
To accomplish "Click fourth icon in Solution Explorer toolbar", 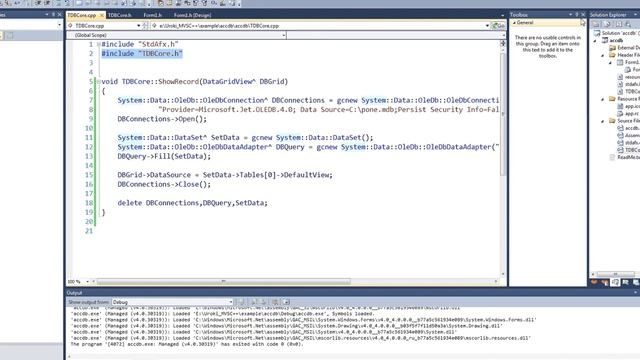I will (x=628, y=24).
